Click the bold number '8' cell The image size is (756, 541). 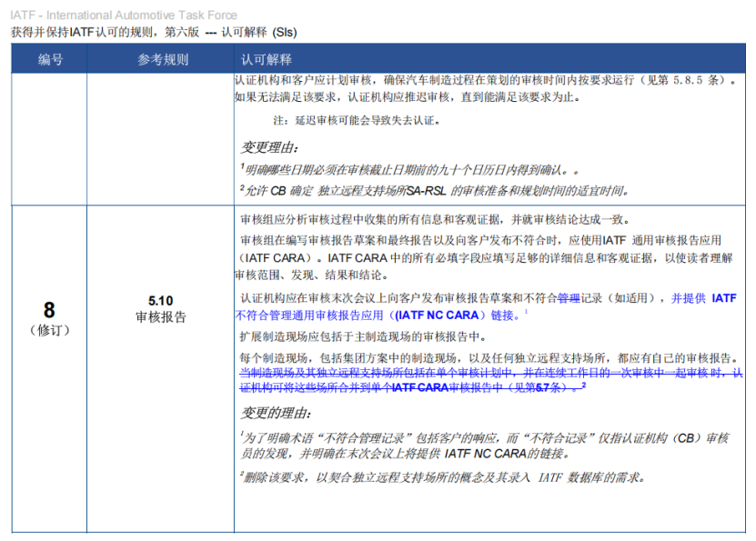click(x=49, y=310)
